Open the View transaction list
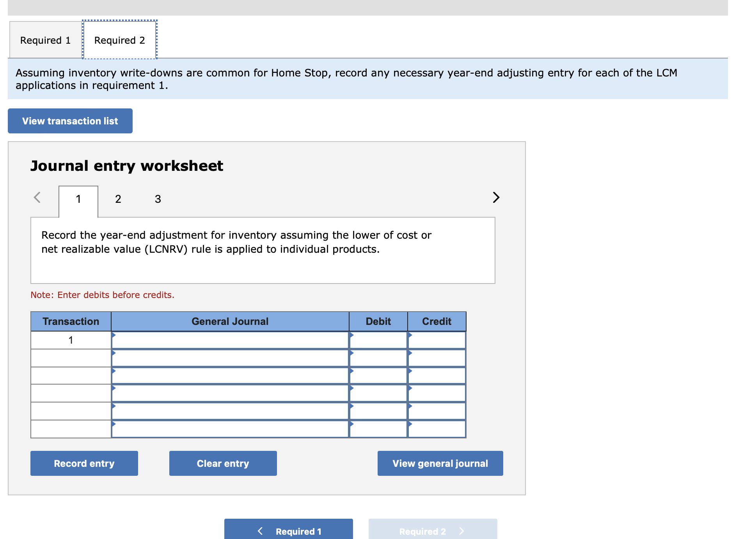756x539 pixels. [70, 121]
